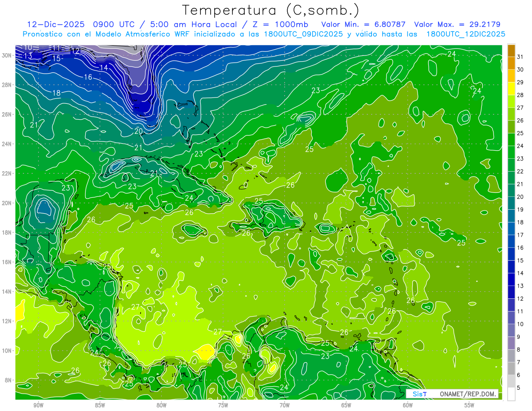532x411 pixels.
Task: Click 'Valor Min. = 6.80787' text
Action: point(364,24)
